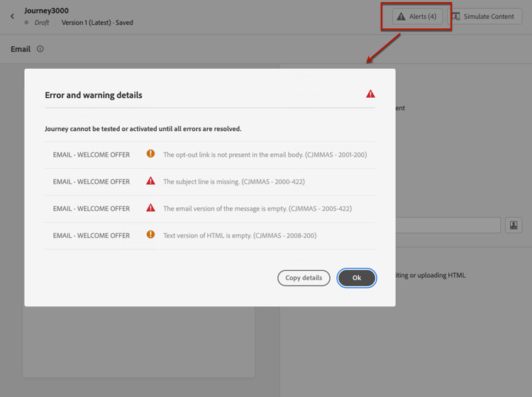
Task: Click the orange warning icon for opt-out link
Action: point(150,154)
